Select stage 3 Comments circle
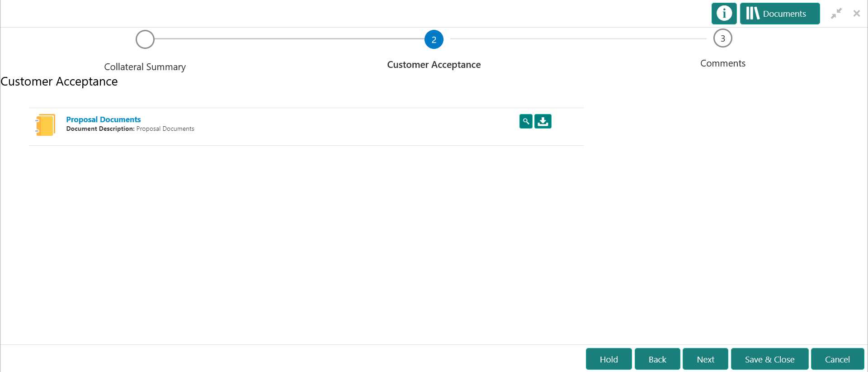The height and width of the screenshot is (372, 868). click(x=722, y=38)
